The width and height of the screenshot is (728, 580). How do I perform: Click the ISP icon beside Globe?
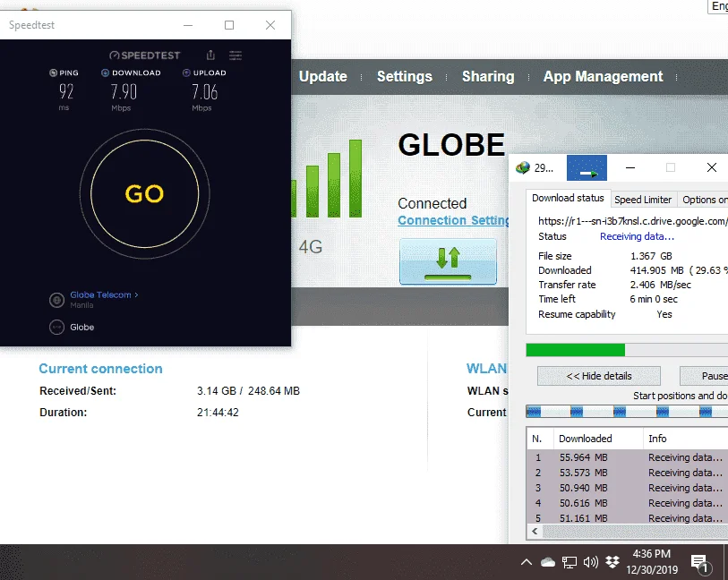pos(56,327)
